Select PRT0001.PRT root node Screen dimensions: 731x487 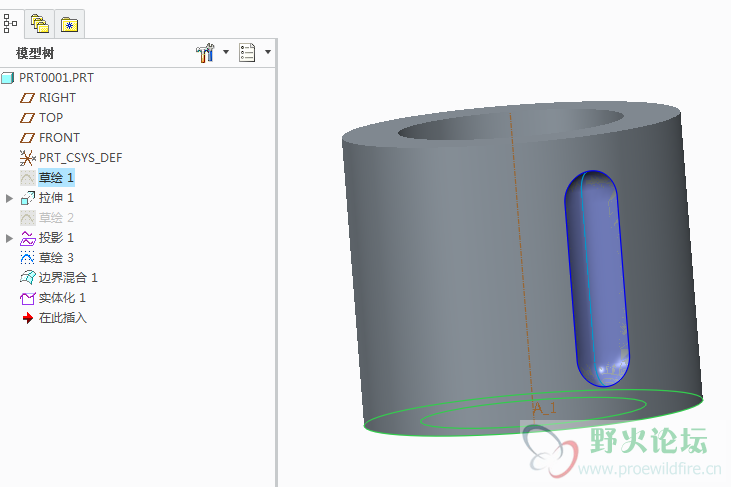click(x=56, y=78)
